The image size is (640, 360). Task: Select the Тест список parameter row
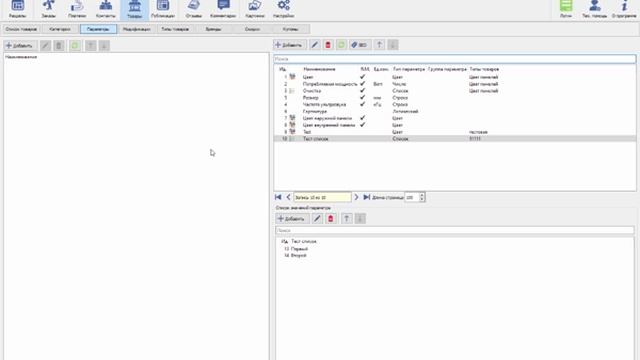455,139
